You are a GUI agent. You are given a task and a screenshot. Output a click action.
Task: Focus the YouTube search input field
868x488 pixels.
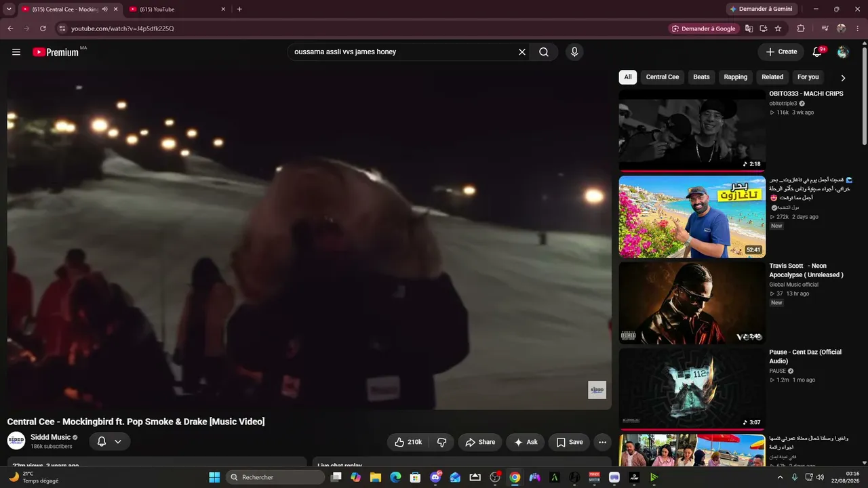(x=404, y=52)
